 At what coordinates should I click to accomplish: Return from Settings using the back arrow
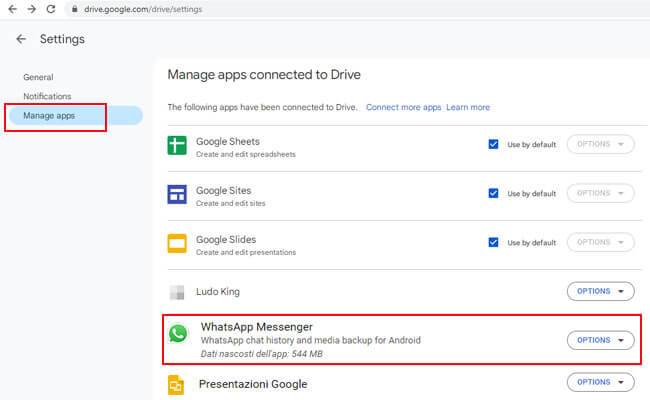21,39
